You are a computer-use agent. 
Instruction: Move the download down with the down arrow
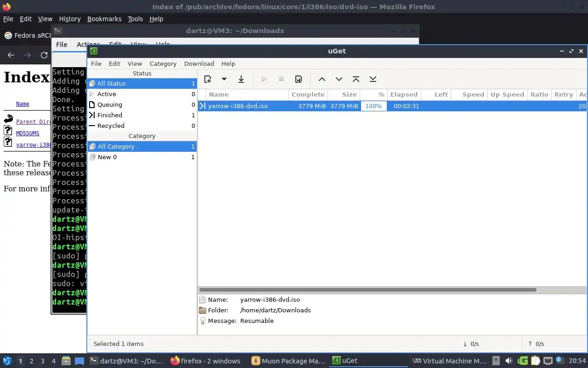point(339,79)
